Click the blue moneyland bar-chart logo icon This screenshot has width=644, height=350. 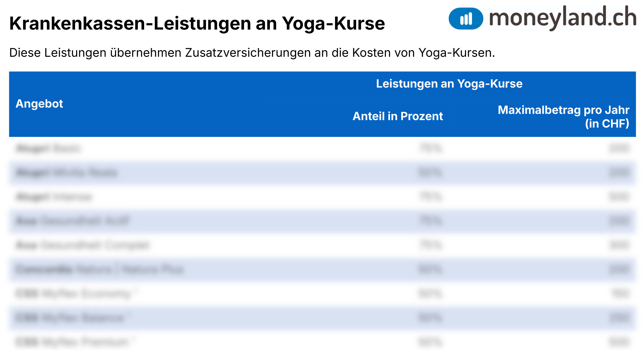tap(466, 19)
